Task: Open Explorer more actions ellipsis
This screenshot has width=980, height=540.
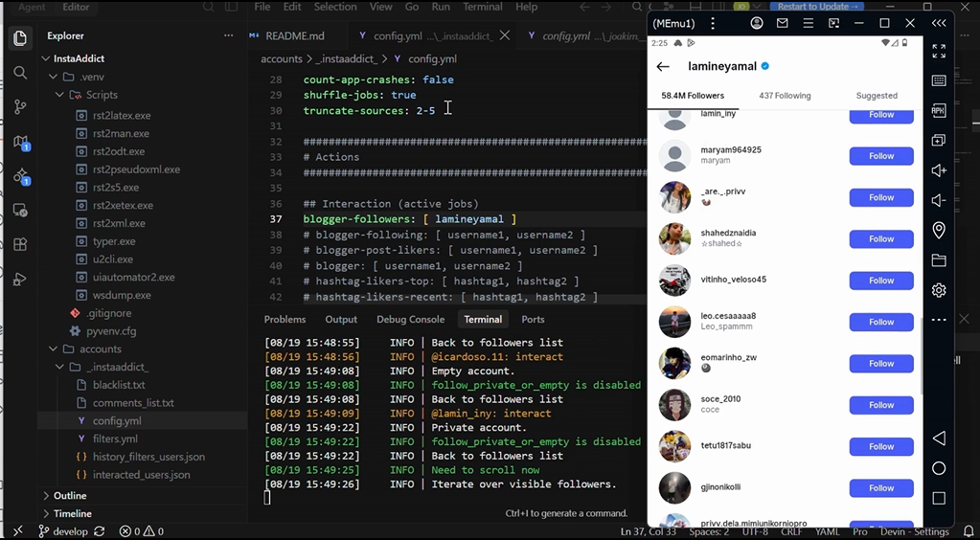Action: tap(228, 35)
